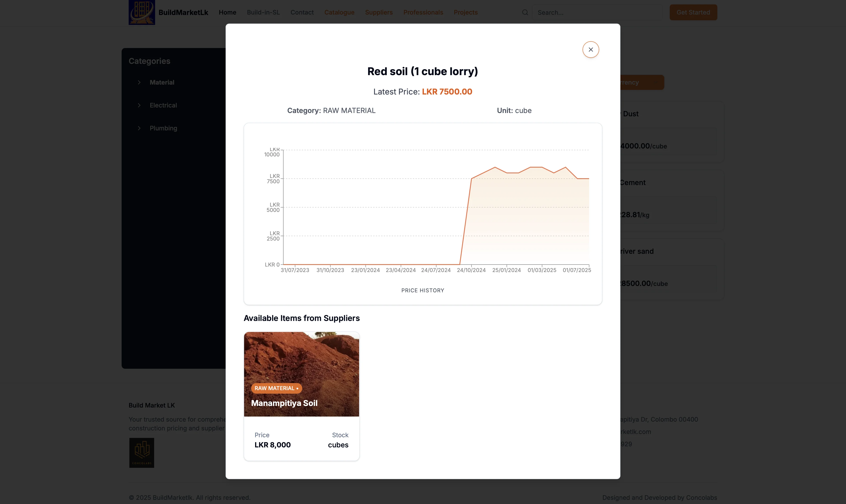This screenshot has height=504, width=846.
Task: Click the BuildMarketLk logo
Action: [142, 13]
